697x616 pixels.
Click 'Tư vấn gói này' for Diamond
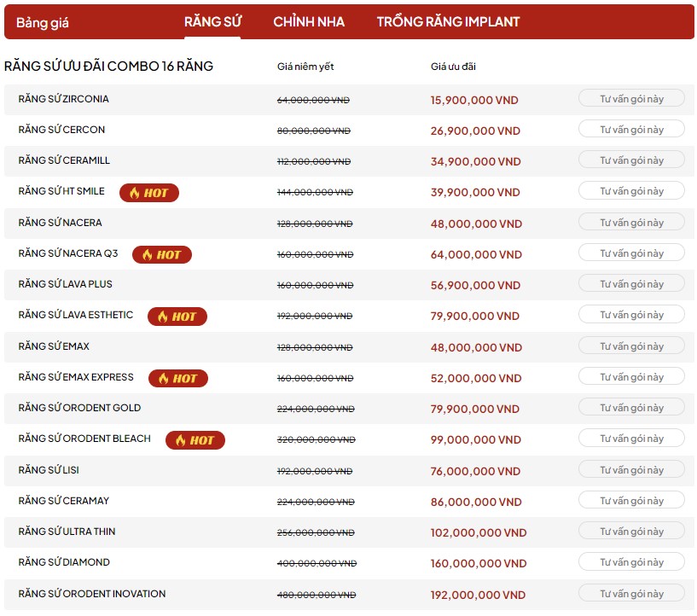point(631,562)
